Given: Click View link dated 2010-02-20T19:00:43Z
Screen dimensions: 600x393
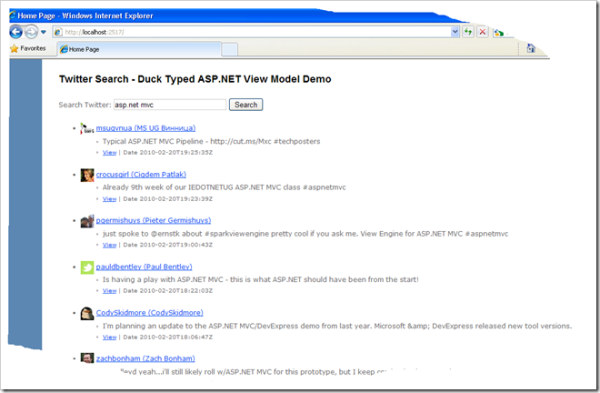Looking at the screenshot, I should pos(109,245).
